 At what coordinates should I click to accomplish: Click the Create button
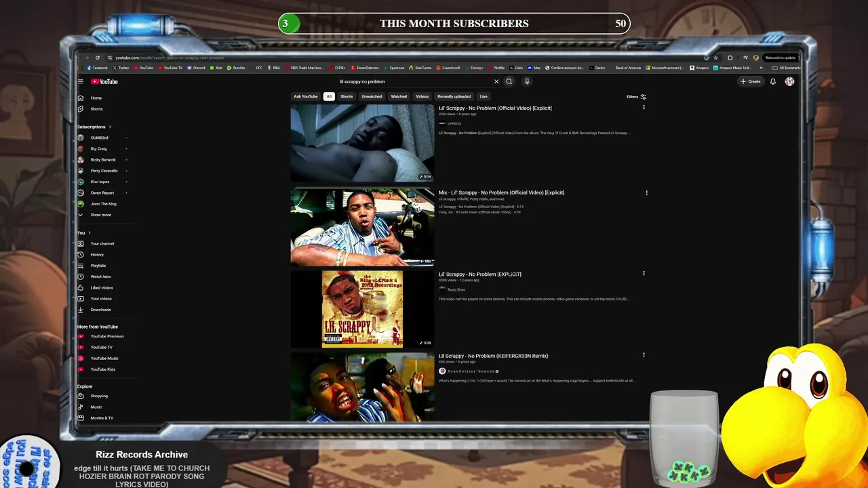751,81
